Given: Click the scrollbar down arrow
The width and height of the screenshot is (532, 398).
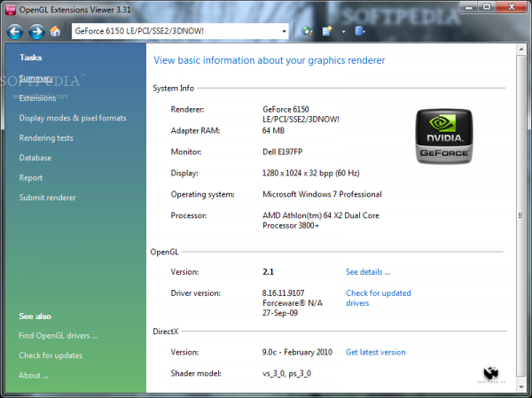Looking at the screenshot, I should pos(521,387).
